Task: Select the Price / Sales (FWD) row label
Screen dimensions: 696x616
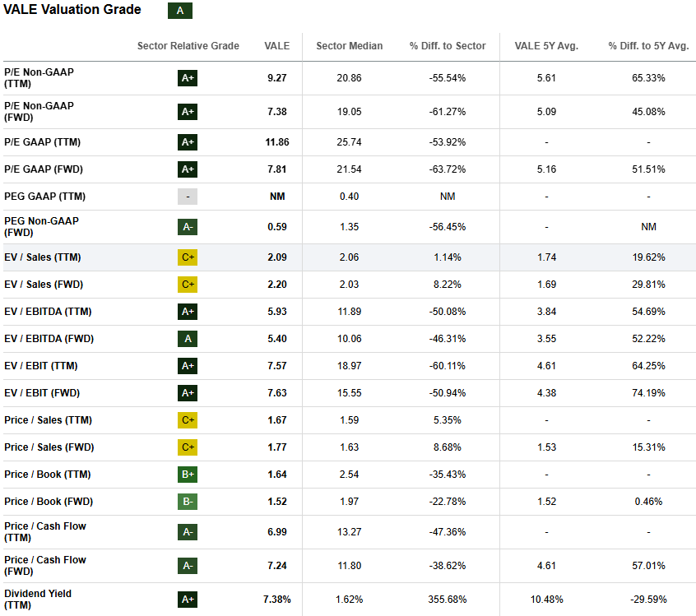Action: pos(49,447)
